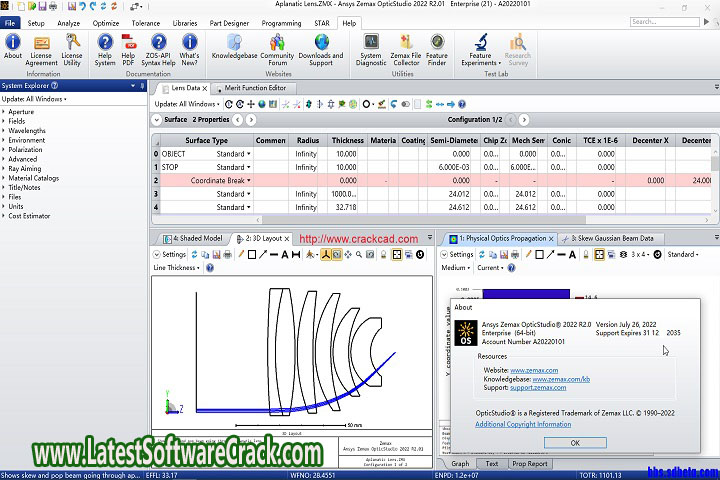Open the Help System
720x480 pixels.
coord(105,50)
